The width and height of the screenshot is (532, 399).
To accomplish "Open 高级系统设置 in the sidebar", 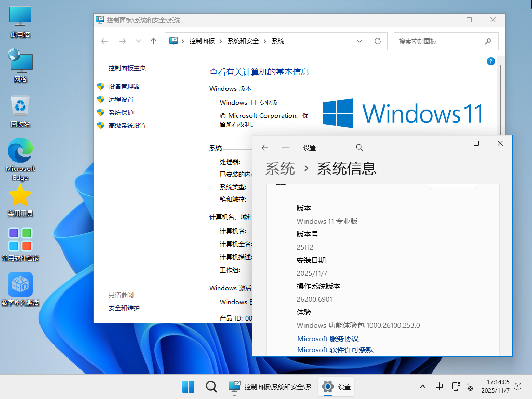I will pos(128,125).
